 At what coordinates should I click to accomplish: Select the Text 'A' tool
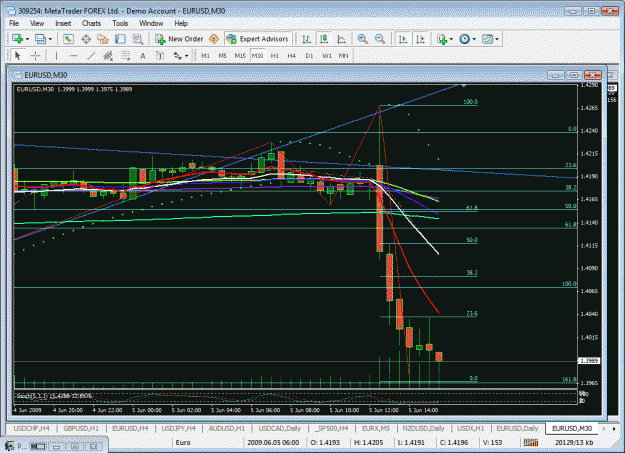[142, 55]
